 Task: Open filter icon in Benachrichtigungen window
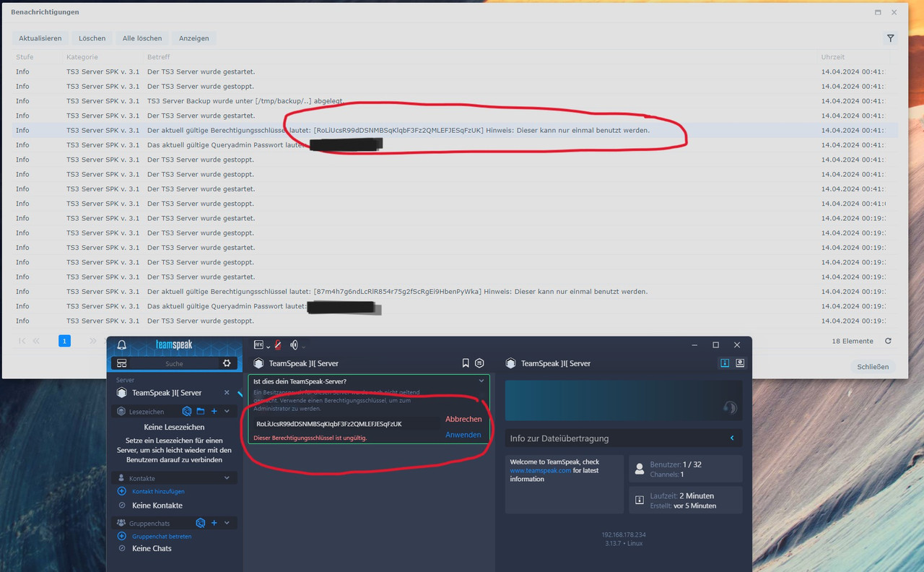click(891, 38)
